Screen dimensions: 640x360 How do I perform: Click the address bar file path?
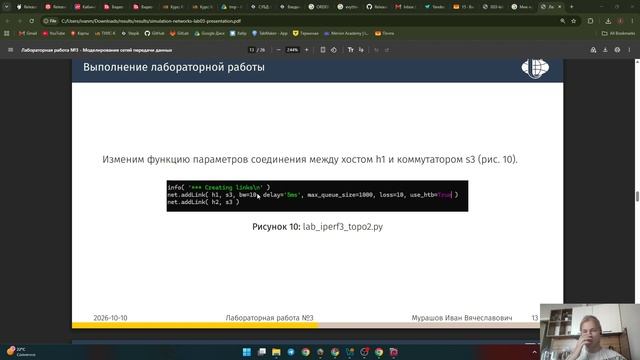(151, 21)
